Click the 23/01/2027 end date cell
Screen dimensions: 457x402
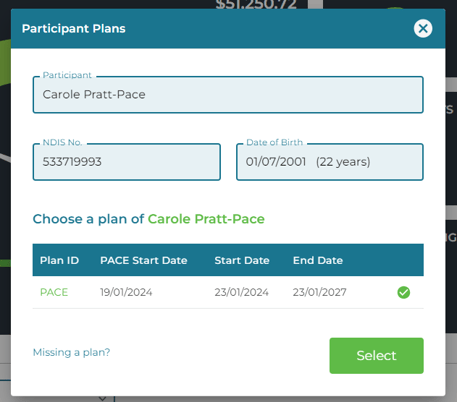[x=320, y=292]
